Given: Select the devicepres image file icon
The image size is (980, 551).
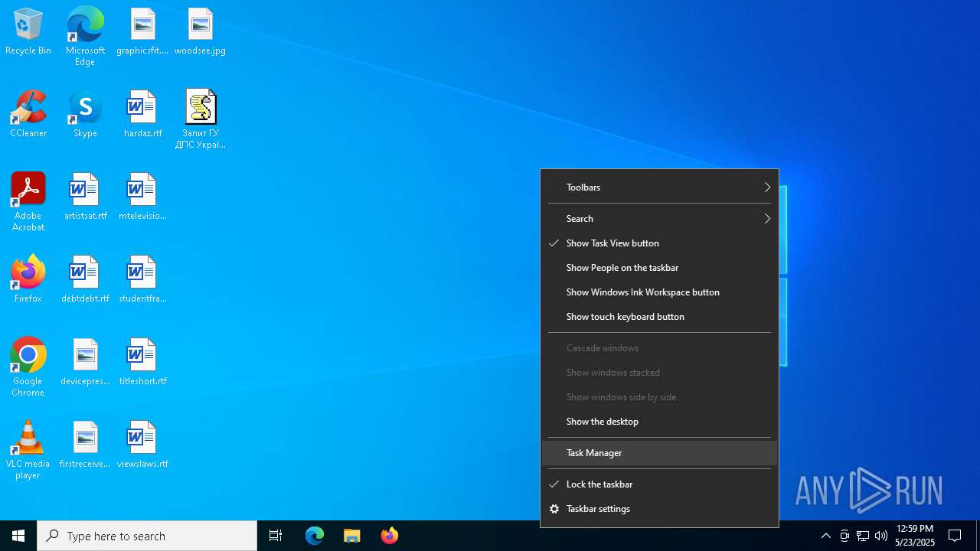Looking at the screenshot, I should (85, 363).
